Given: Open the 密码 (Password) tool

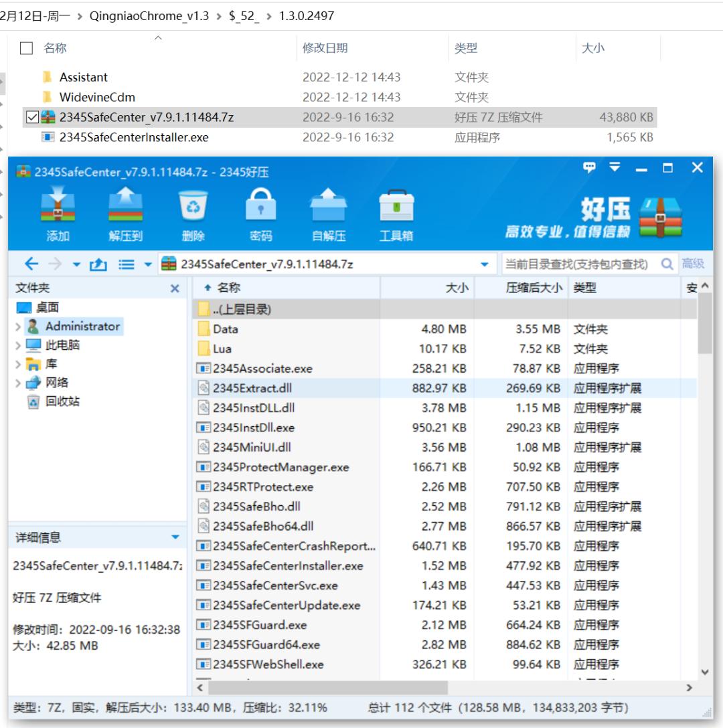Looking at the screenshot, I should coord(262,213).
